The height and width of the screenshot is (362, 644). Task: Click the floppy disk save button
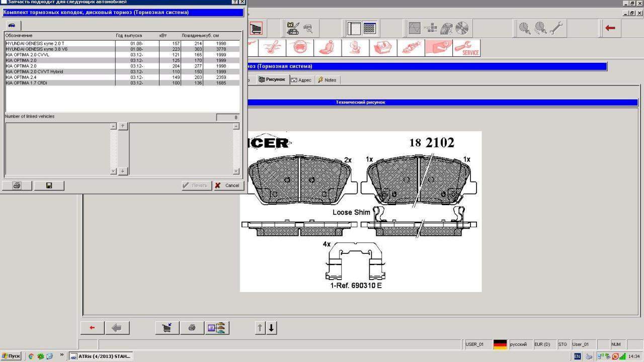click(49, 186)
